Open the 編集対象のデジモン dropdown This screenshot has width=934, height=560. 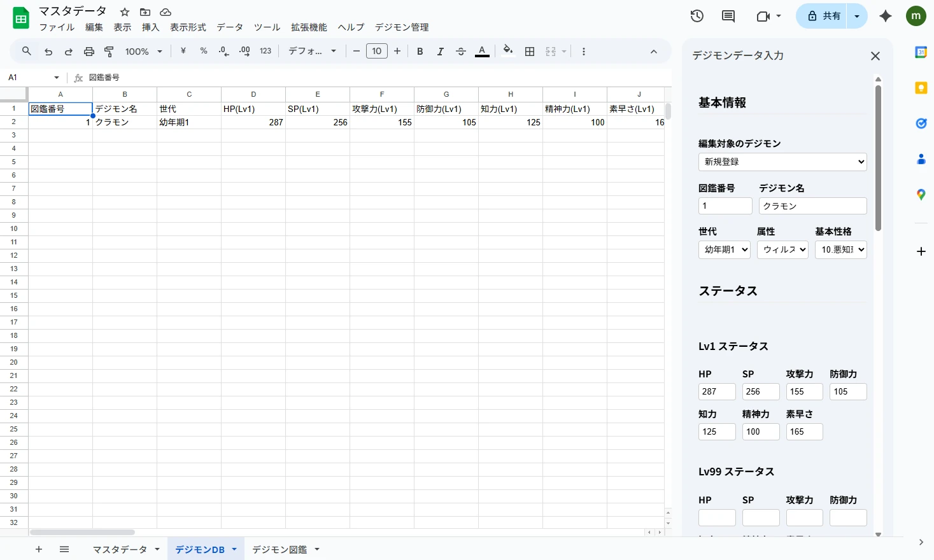click(782, 162)
